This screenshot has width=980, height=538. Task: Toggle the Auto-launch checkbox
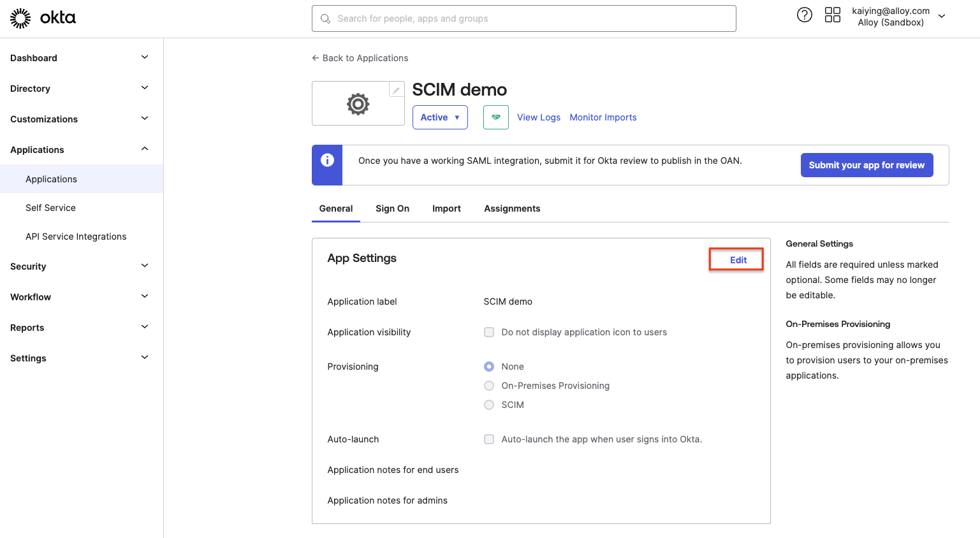coord(489,439)
